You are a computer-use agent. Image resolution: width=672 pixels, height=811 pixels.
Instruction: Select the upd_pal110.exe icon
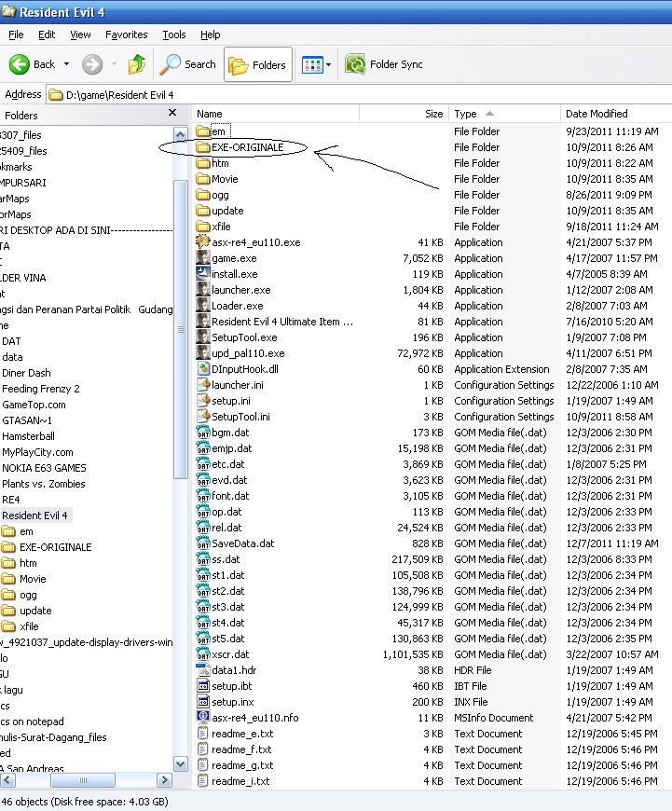203,353
